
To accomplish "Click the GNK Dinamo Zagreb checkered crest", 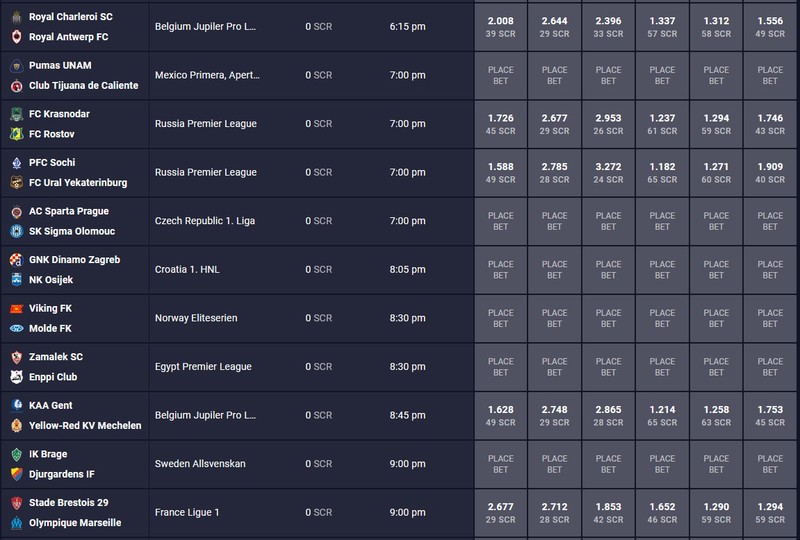I will pos(16,259).
